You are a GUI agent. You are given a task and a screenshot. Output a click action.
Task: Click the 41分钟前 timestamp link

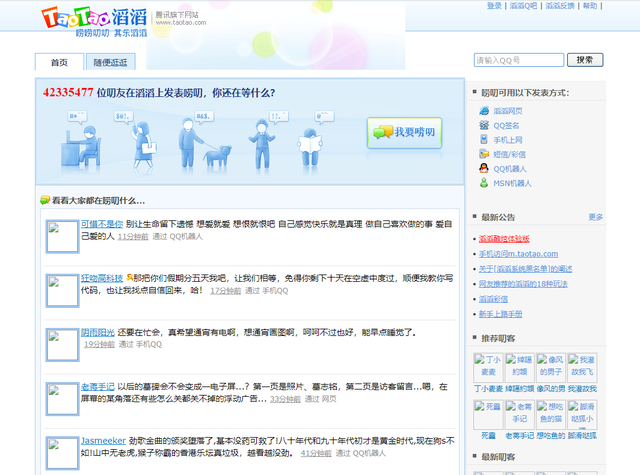[316, 453]
